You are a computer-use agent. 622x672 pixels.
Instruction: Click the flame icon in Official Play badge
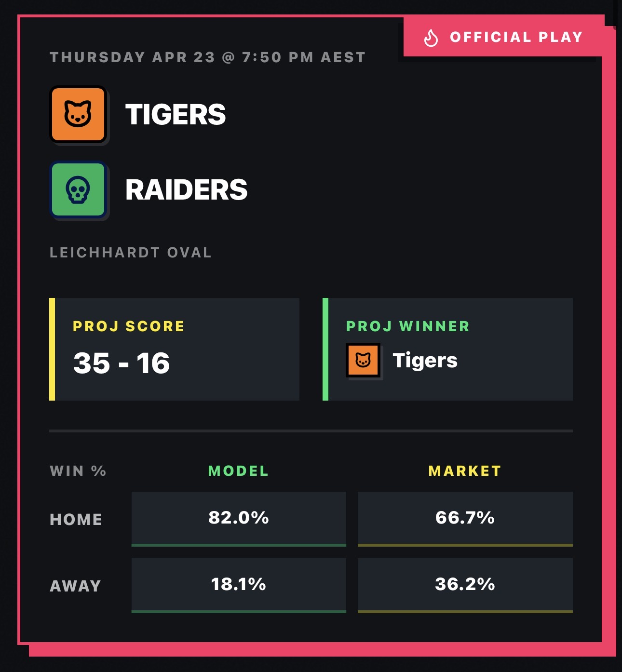[x=431, y=38]
